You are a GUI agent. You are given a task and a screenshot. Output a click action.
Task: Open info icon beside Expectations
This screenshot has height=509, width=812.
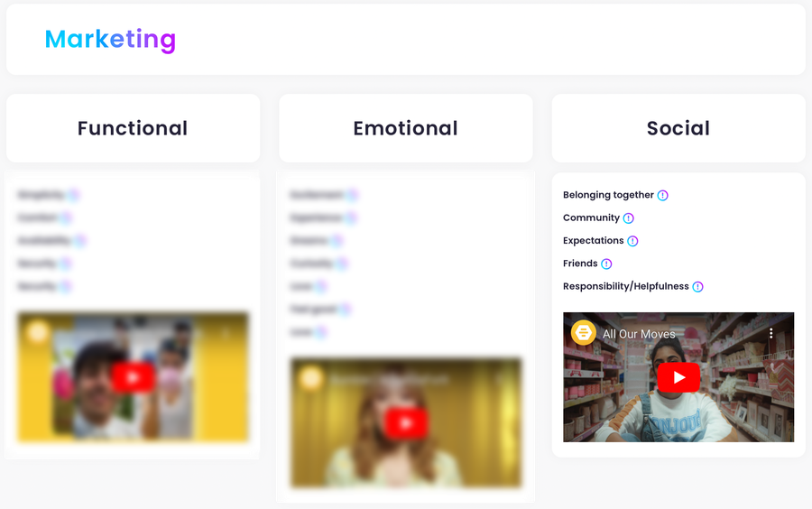click(x=632, y=241)
